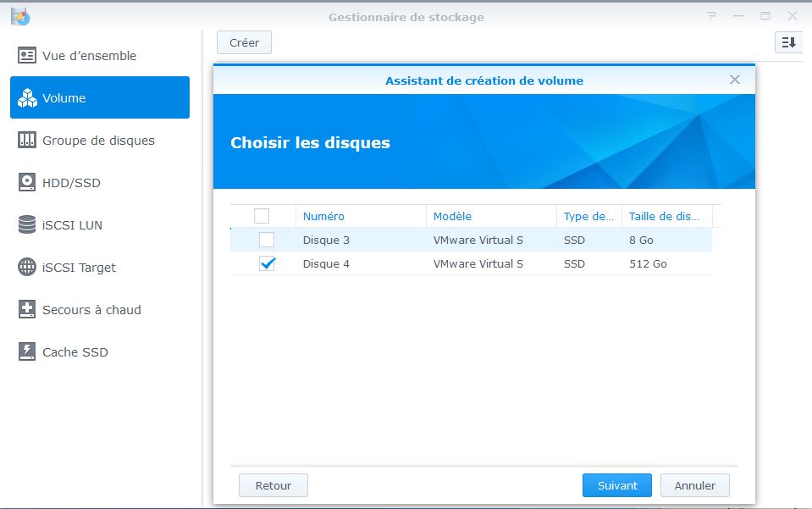
Task: Select the Disque 4 row label
Action: coord(326,263)
